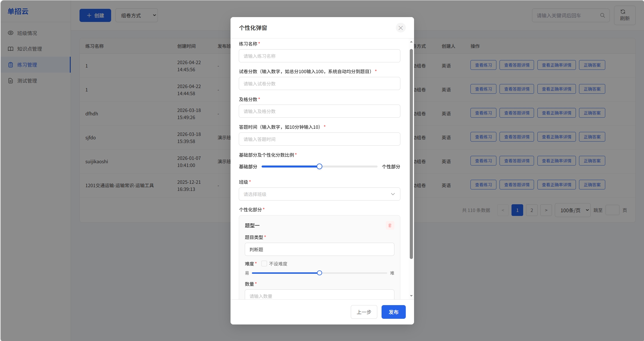The height and width of the screenshot is (341, 644).
Task: Click the previous page arrow
Action: point(503,210)
